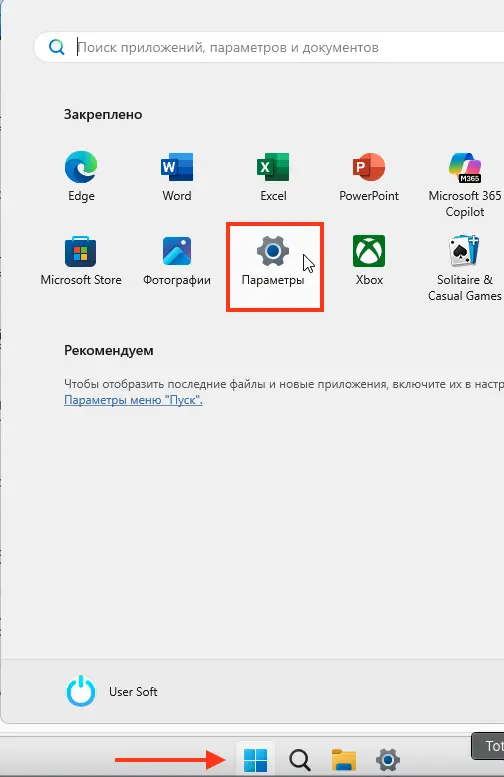Launch the Xbox app

coord(369,261)
